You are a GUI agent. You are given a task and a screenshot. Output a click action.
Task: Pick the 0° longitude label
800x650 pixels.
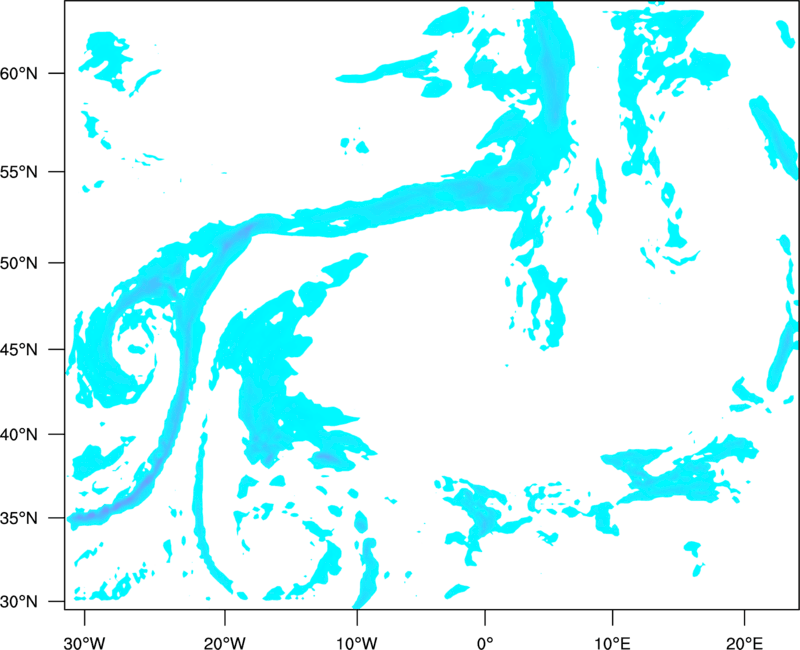click(x=485, y=643)
